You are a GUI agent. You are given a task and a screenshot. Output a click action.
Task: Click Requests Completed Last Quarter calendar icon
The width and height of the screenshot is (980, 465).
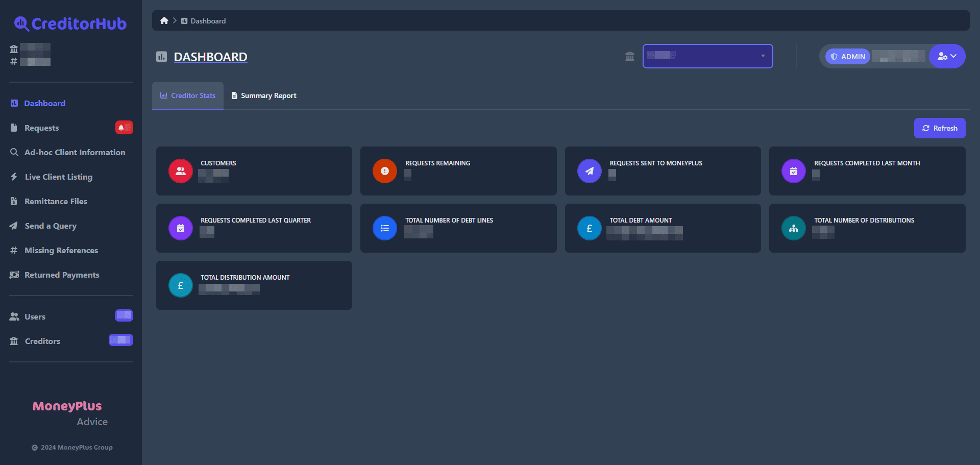181,228
